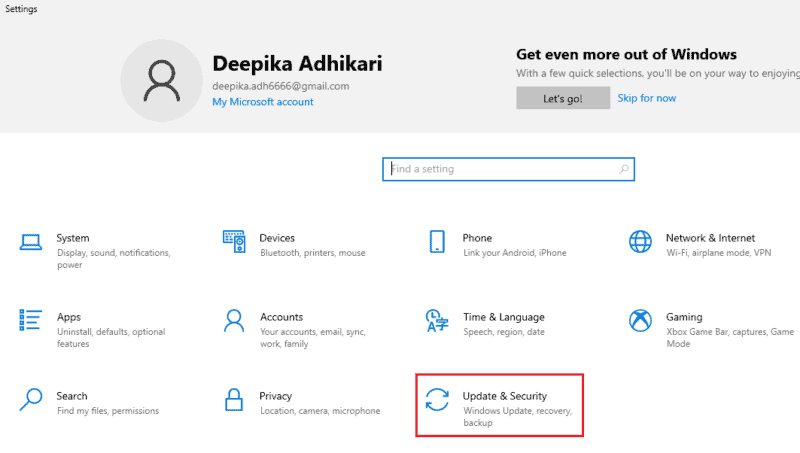Click the search box magnifier icon
The height and width of the screenshot is (453, 800).
[624, 170]
